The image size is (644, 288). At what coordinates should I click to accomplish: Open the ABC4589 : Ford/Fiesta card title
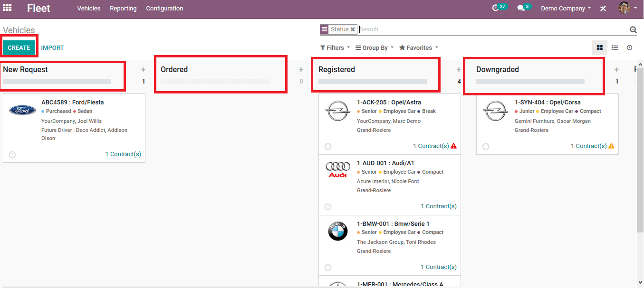pyautogui.click(x=72, y=102)
